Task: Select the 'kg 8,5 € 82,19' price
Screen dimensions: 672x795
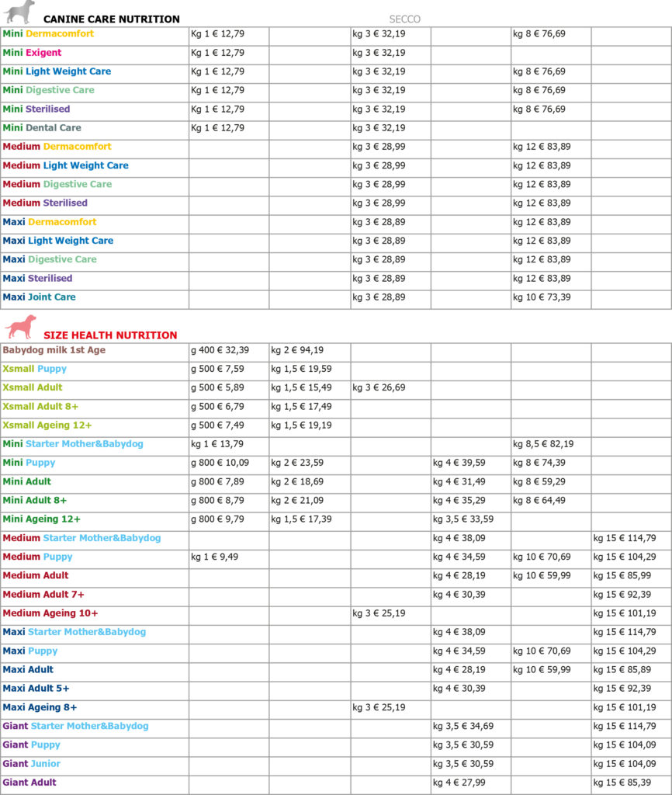Action: [x=543, y=443]
